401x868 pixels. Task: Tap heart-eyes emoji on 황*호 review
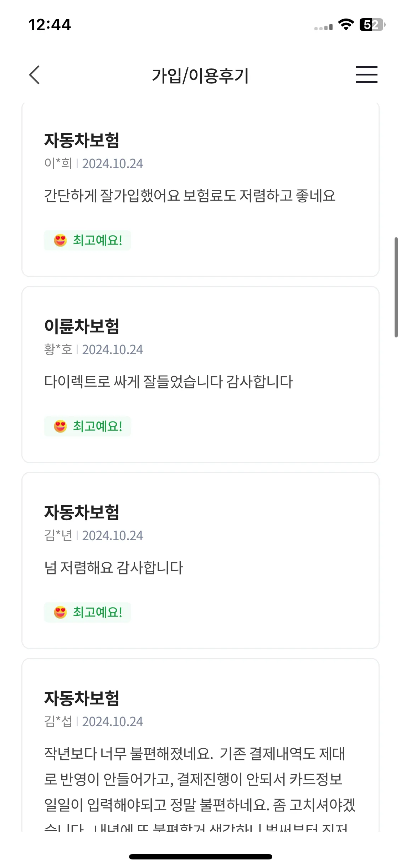point(60,426)
